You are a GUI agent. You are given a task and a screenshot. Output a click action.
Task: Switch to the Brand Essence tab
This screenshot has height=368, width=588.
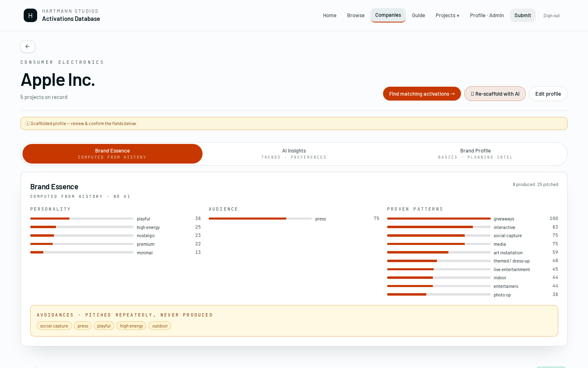[x=112, y=154]
